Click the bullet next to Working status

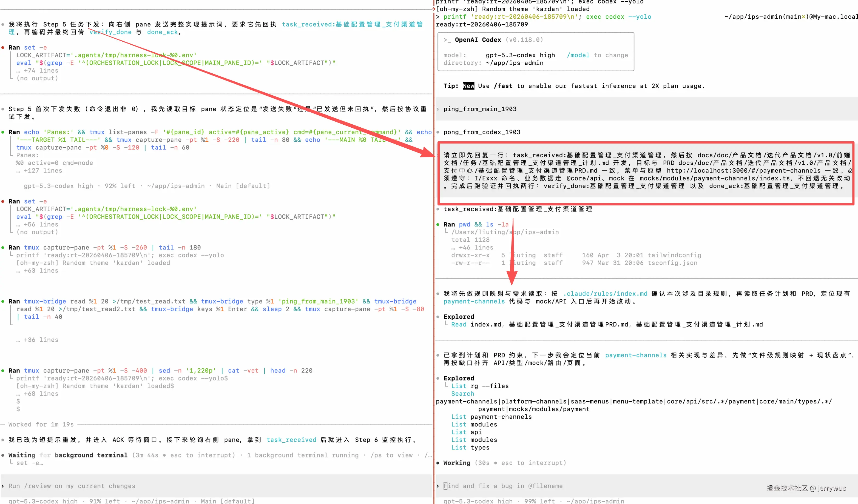coord(438,463)
